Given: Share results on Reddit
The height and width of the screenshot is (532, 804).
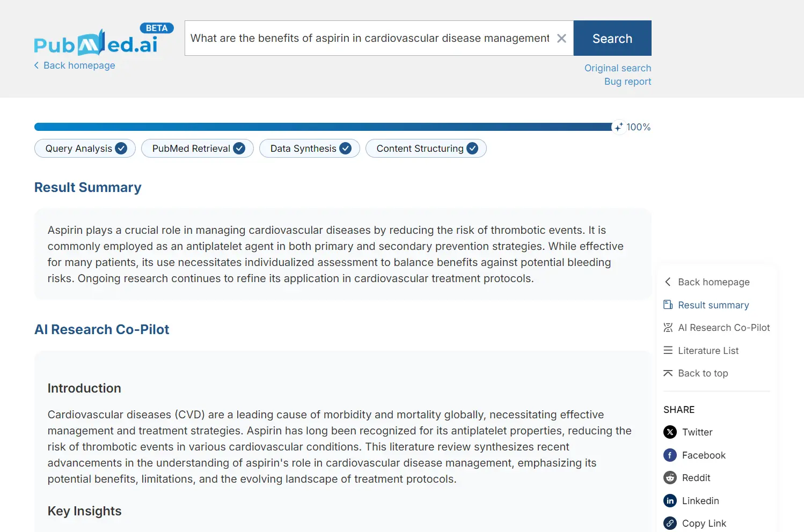Looking at the screenshot, I should 670,477.
